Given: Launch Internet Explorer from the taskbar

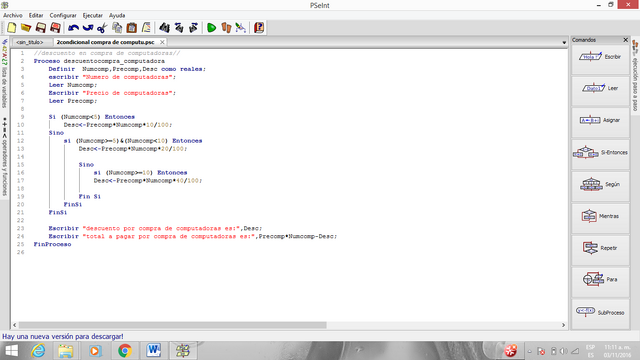Looking at the screenshot, I should (x=38, y=351).
